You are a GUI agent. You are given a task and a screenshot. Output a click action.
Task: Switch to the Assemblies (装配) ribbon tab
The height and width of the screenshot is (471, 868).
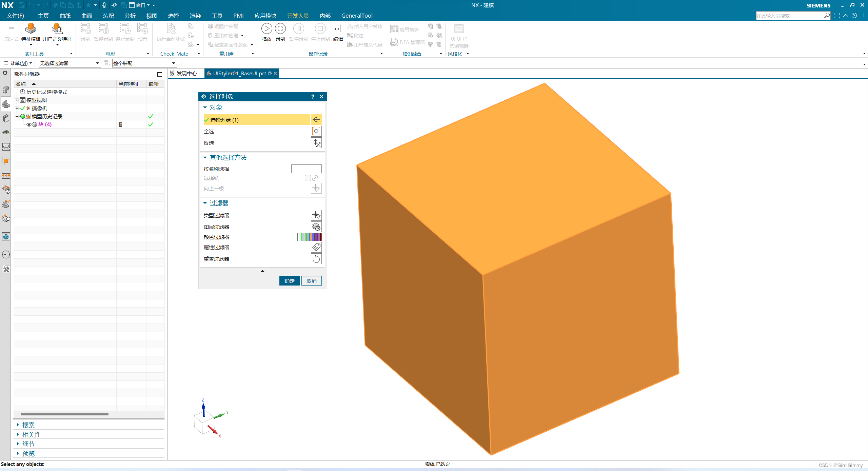point(108,16)
